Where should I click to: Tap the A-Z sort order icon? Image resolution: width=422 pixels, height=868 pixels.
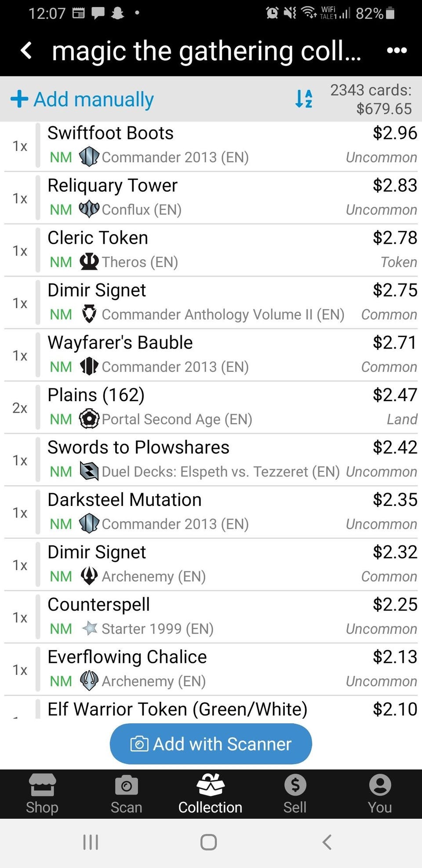click(304, 99)
